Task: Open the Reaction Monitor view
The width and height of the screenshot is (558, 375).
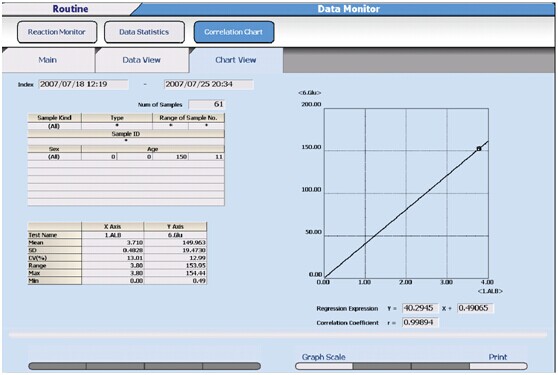Action: (57, 32)
